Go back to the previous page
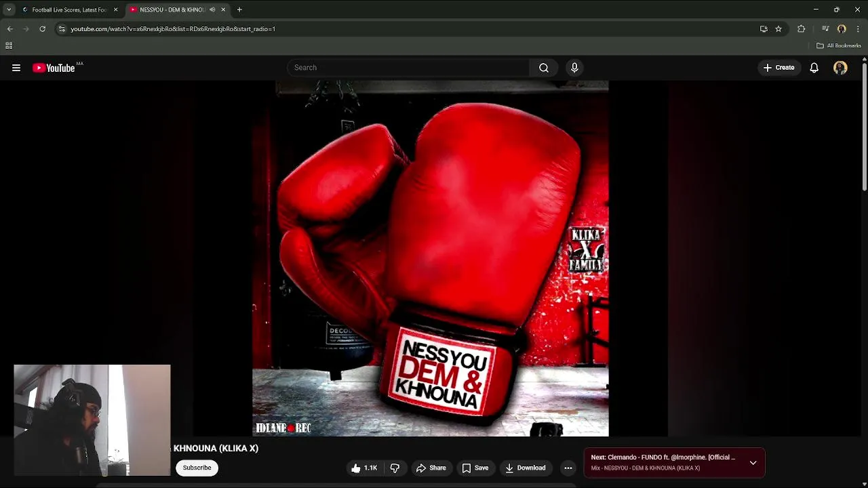The width and height of the screenshot is (868, 488). point(9,28)
